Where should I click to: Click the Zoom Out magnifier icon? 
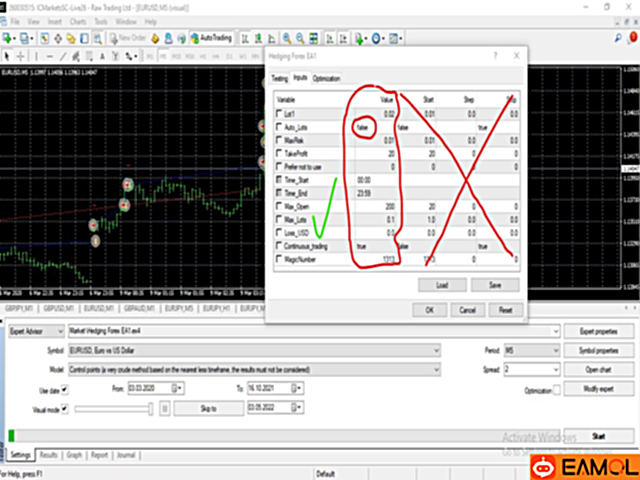[x=300, y=38]
